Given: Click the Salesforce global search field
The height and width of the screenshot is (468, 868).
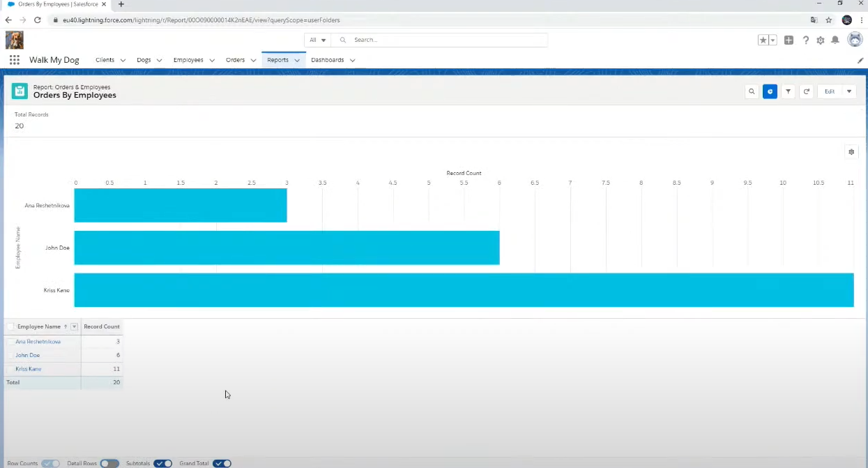Looking at the screenshot, I should [x=439, y=40].
